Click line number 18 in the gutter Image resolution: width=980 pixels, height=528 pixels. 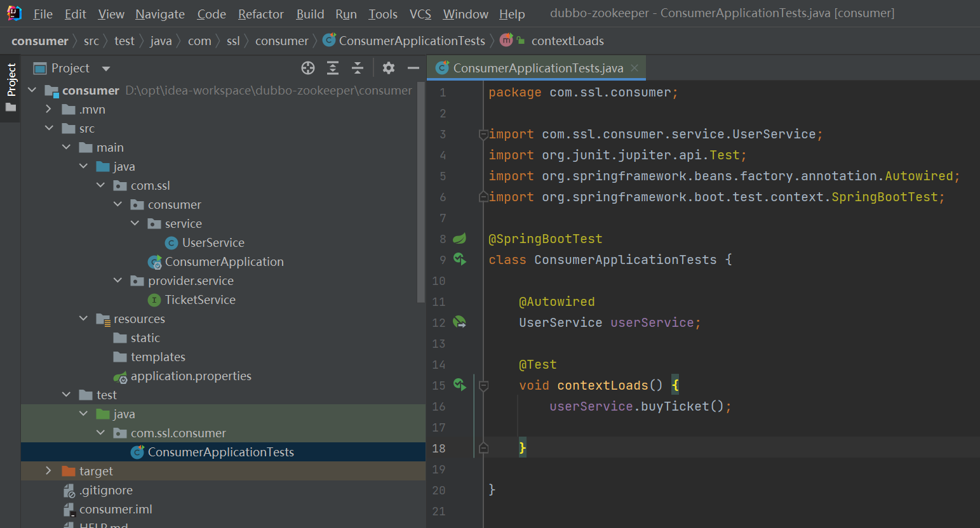pos(439,448)
